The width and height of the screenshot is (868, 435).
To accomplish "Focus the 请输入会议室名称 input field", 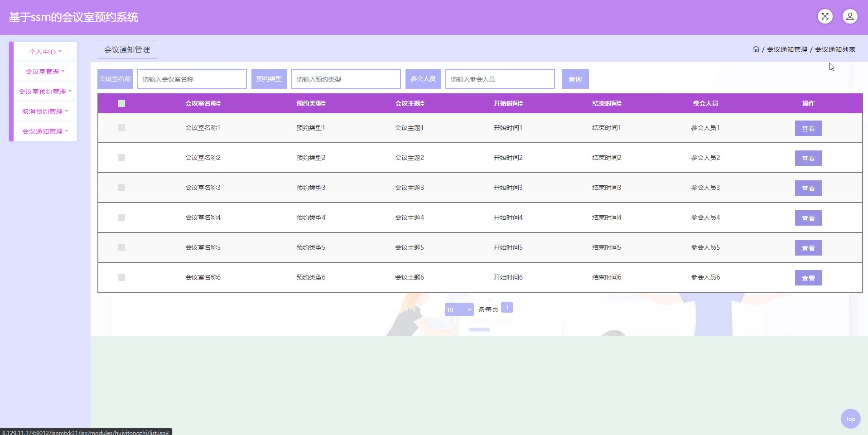I will [x=192, y=79].
